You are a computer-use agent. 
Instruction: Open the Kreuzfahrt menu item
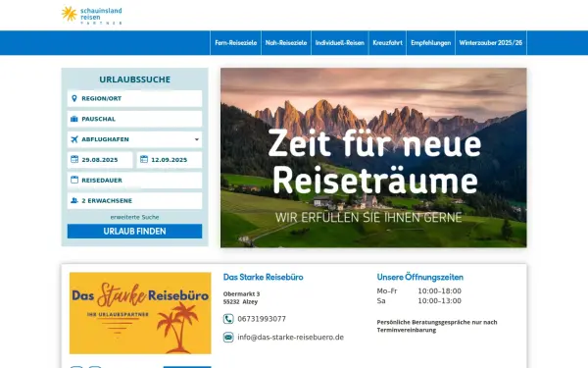click(387, 43)
